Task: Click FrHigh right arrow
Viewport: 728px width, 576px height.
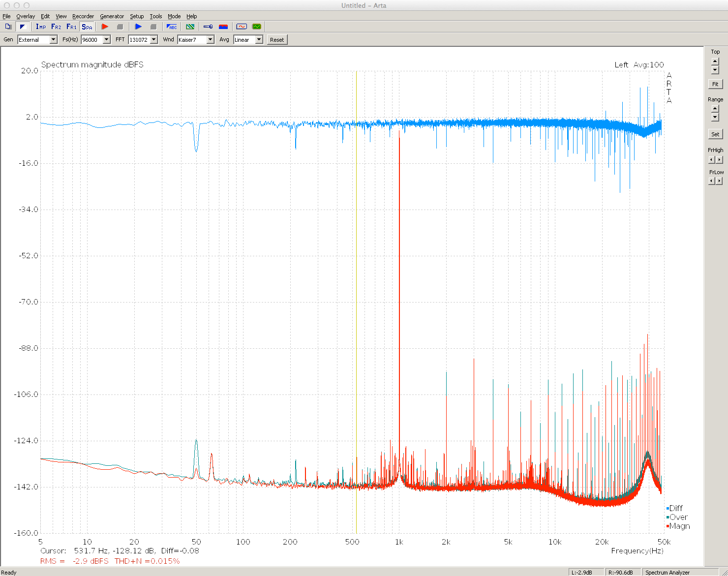Action: pyautogui.click(x=719, y=160)
